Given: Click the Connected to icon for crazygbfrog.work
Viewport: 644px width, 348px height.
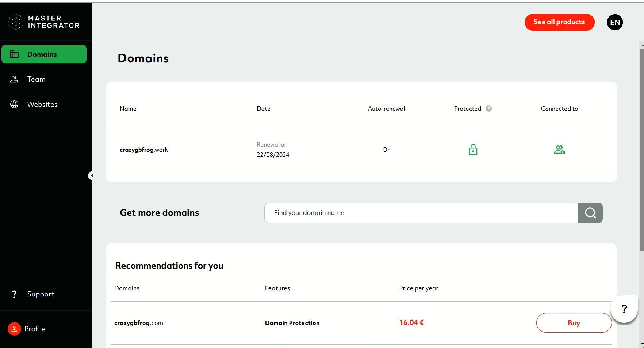Looking at the screenshot, I should coord(559,150).
